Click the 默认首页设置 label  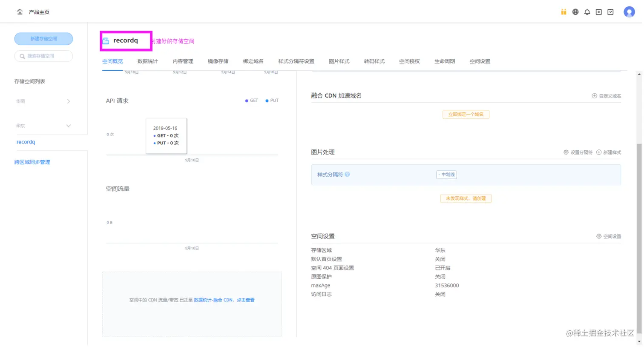point(326,259)
